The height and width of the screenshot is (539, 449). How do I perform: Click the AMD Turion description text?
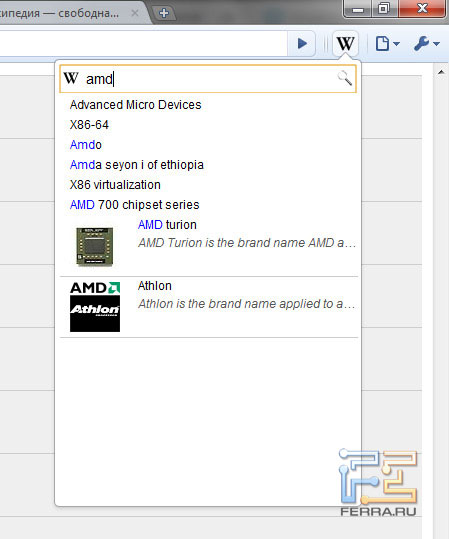(x=247, y=243)
